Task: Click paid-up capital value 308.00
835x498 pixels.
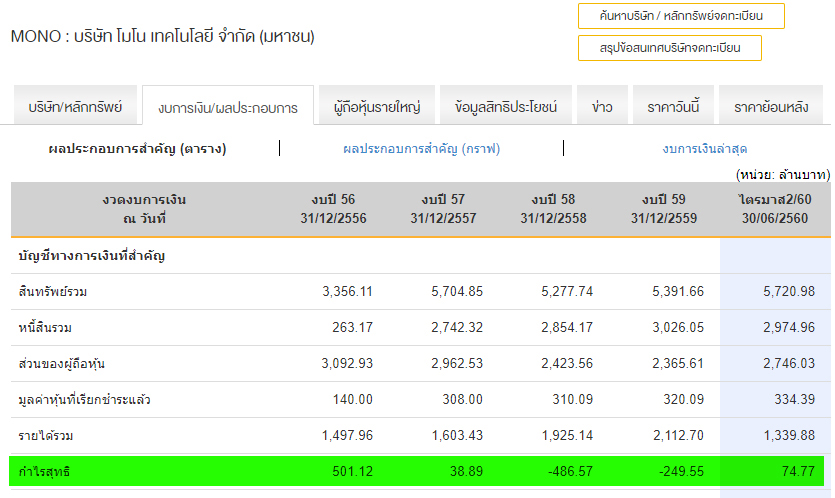Action: pyautogui.click(x=462, y=399)
